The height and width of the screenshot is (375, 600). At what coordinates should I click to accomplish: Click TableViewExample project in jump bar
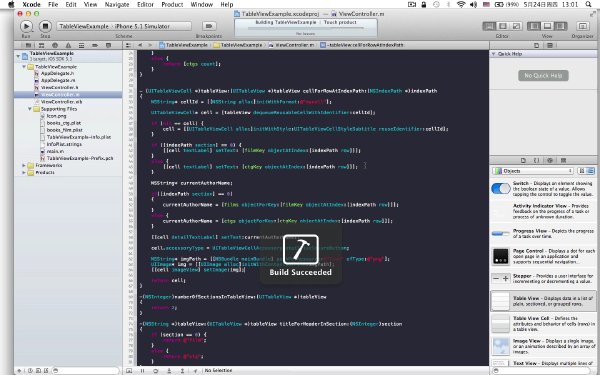pos(183,45)
